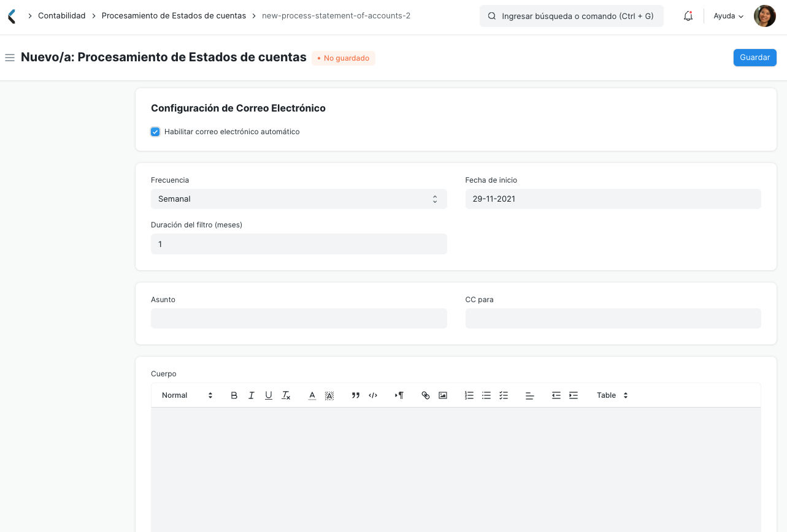The width and height of the screenshot is (787, 532).
Task: Toggle bold formatting in the Cuerpo editor
Action: (x=234, y=395)
